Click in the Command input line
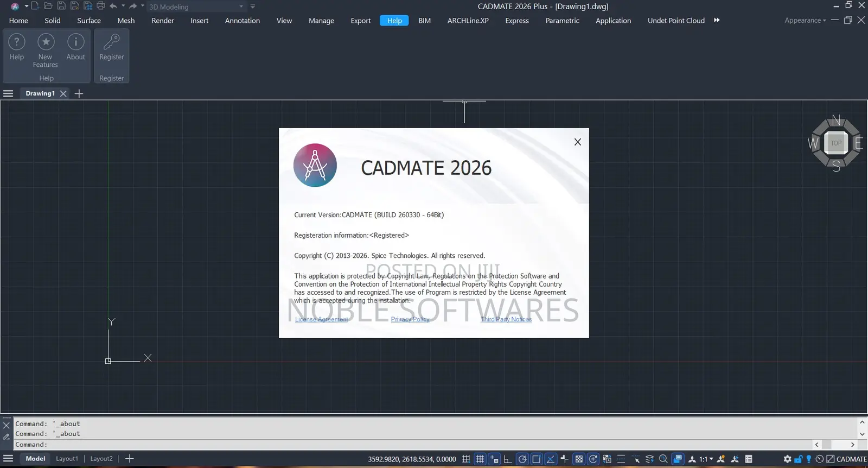Screen dimensions: 868x468 (x=412, y=445)
